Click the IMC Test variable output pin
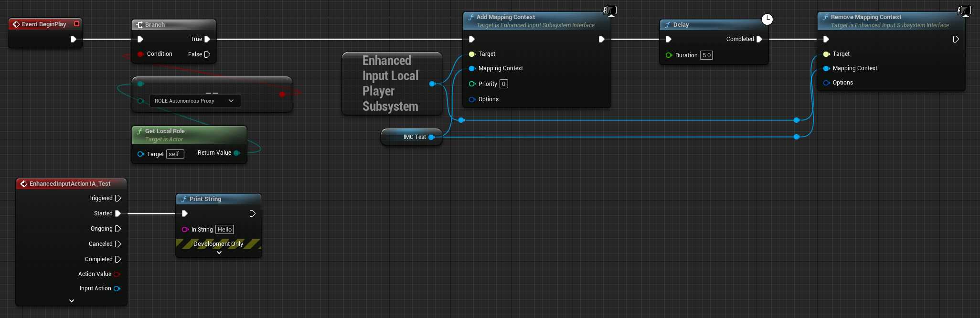Image resolution: width=980 pixels, height=318 pixels. 431,137
